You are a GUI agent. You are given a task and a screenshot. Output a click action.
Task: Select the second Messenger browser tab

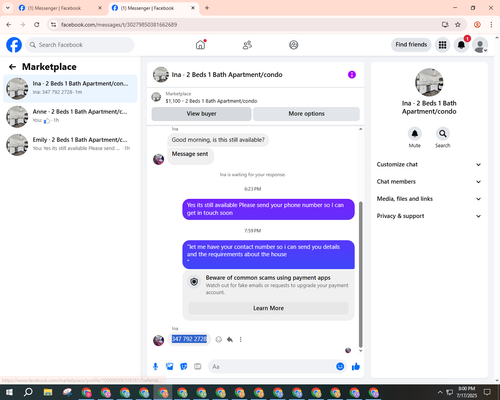pos(153,8)
